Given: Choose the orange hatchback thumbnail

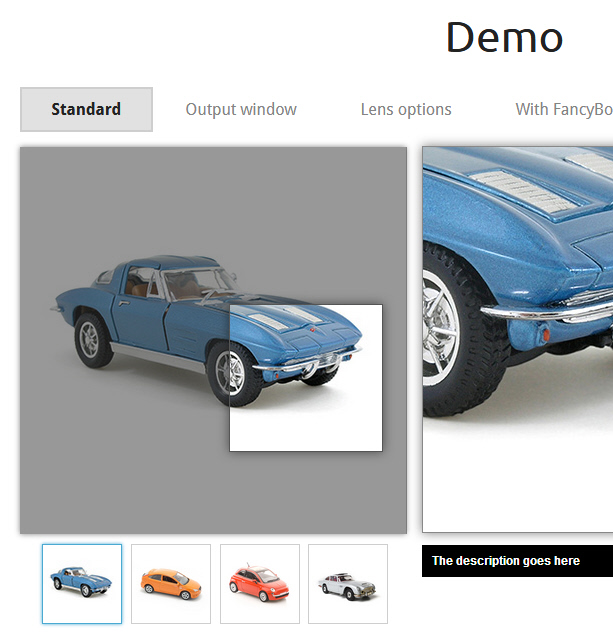Looking at the screenshot, I should tap(171, 583).
